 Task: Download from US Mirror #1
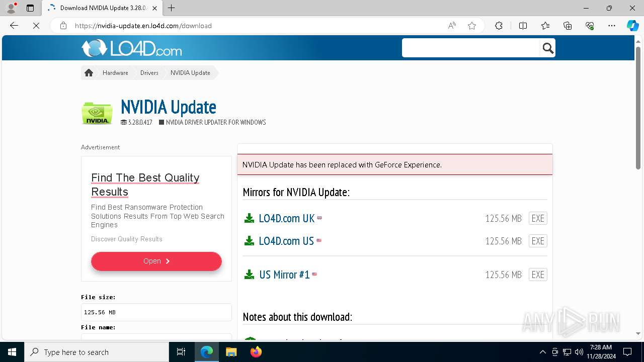pyautogui.click(x=284, y=275)
